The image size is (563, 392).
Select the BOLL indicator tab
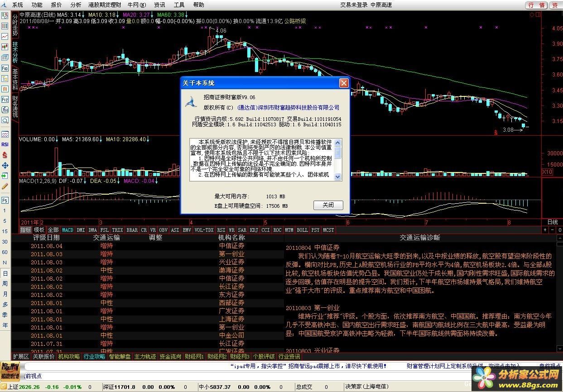302,230
